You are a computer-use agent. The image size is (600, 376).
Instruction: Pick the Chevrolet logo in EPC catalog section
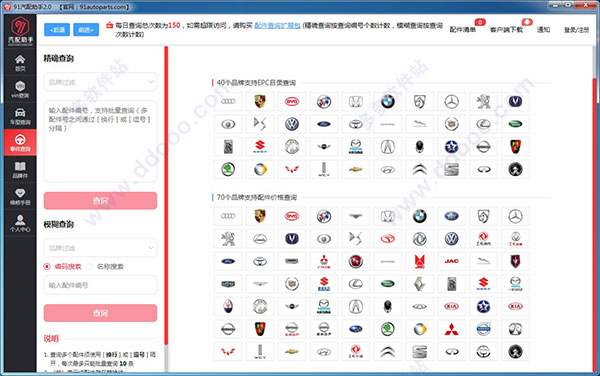coord(356,169)
